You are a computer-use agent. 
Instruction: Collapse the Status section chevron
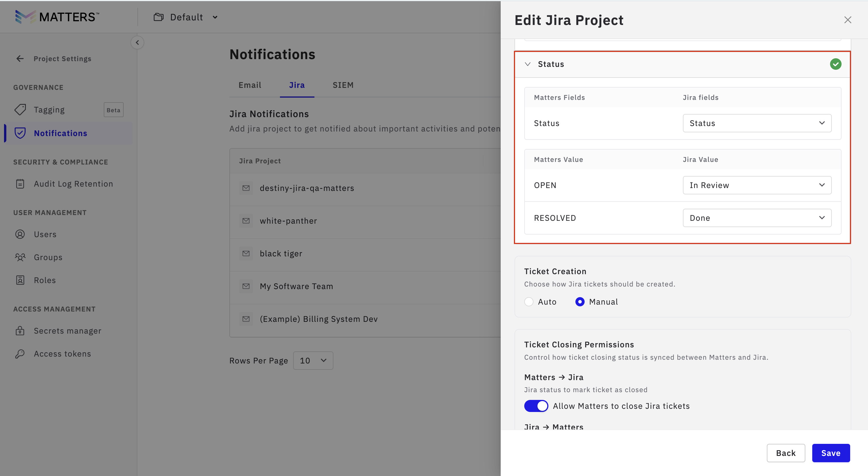coord(528,64)
